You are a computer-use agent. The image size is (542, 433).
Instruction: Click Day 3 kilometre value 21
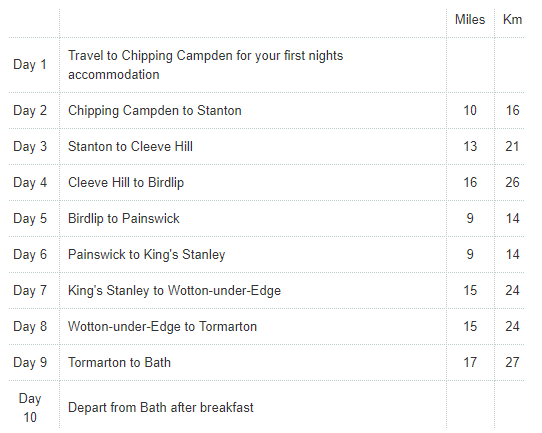512,147
